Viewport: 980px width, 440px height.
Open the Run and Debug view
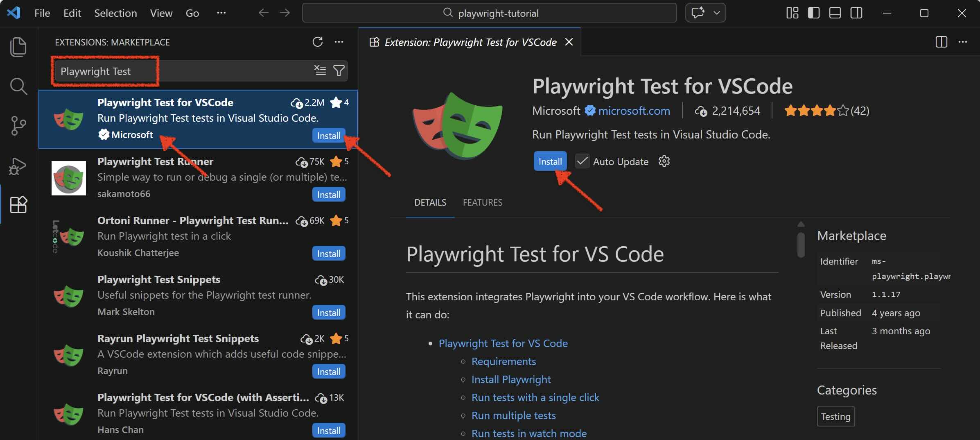pos(18,166)
